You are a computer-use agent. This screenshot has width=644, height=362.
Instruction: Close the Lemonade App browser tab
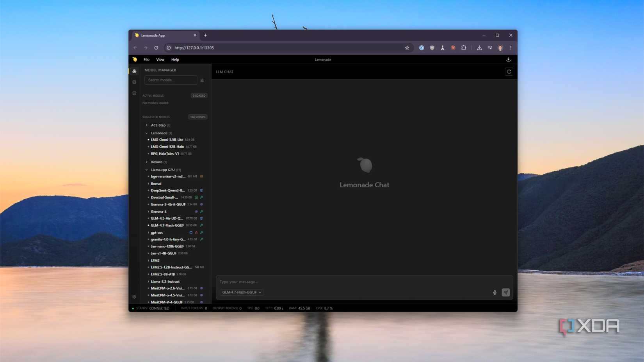point(195,35)
